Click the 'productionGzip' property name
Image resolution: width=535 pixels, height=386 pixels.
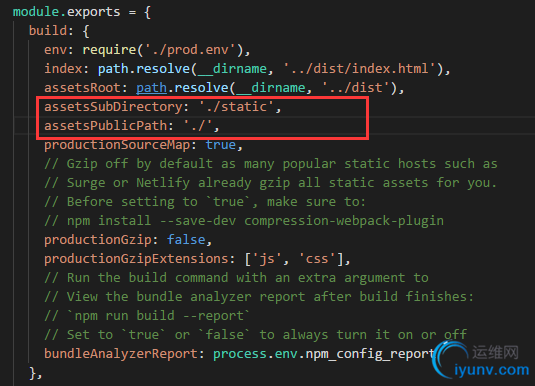[x=98, y=240]
